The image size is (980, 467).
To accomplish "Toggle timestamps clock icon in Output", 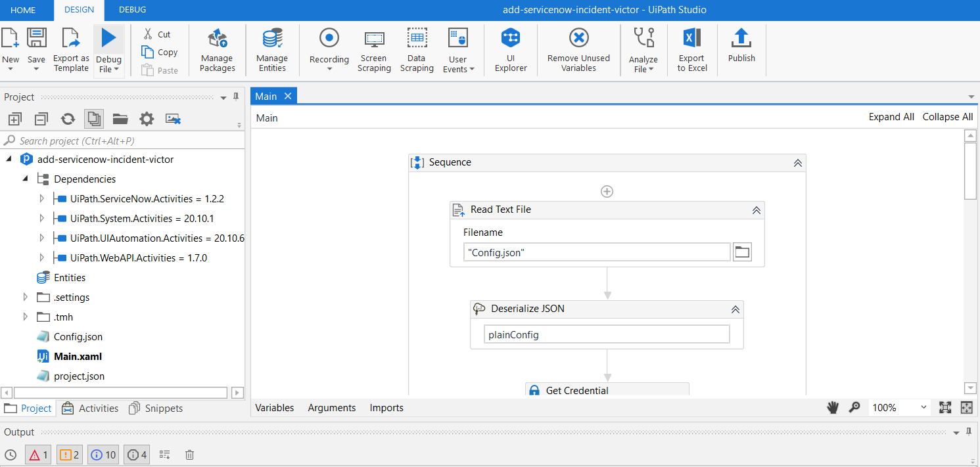I will point(10,455).
